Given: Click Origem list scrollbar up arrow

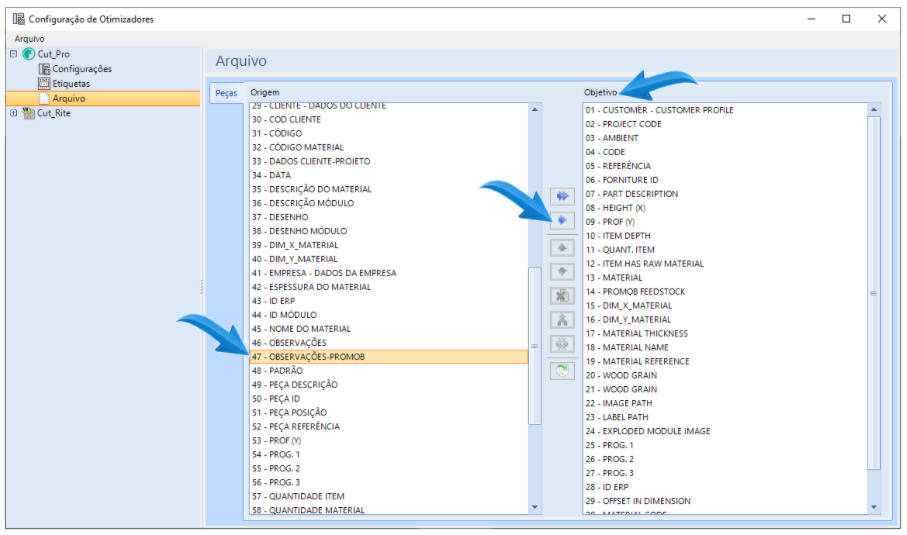Looking at the screenshot, I should [534, 110].
